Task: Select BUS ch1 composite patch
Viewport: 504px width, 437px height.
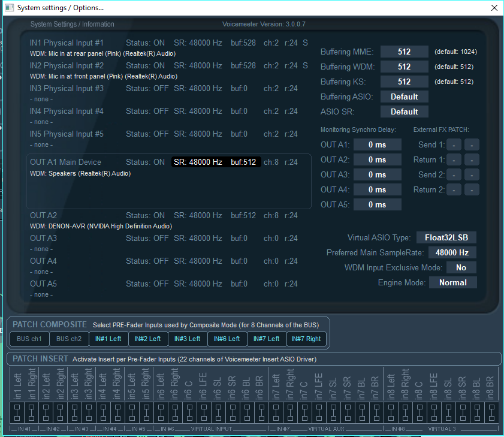Action: (x=29, y=339)
